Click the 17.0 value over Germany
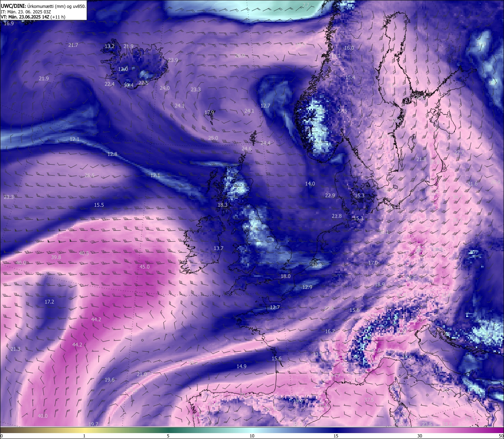504x439 pixels. [x=373, y=263]
